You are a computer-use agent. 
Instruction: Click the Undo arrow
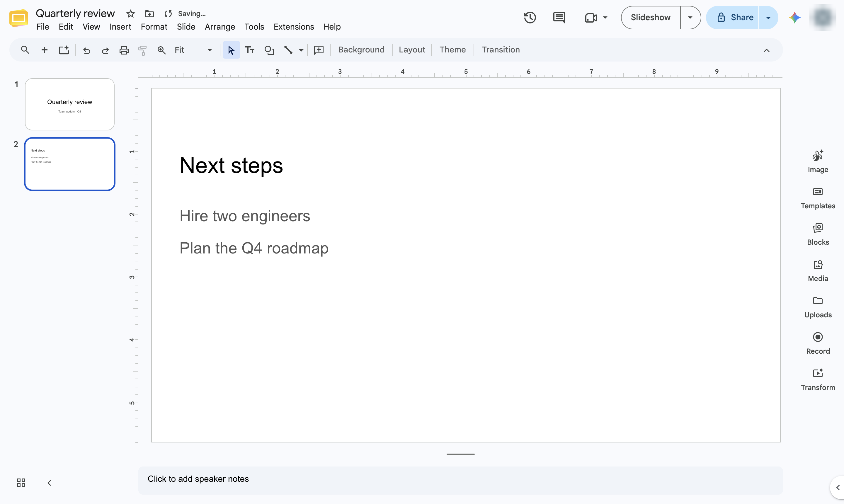coord(87,50)
